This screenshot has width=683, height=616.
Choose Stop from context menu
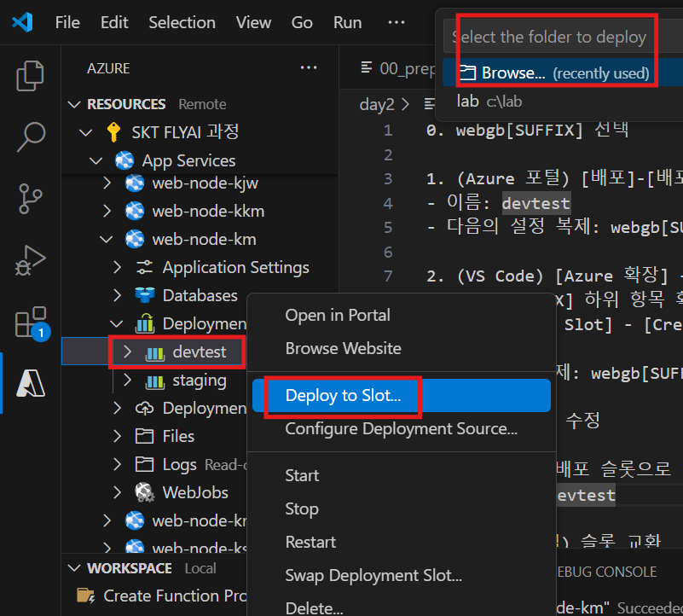tap(401, 508)
